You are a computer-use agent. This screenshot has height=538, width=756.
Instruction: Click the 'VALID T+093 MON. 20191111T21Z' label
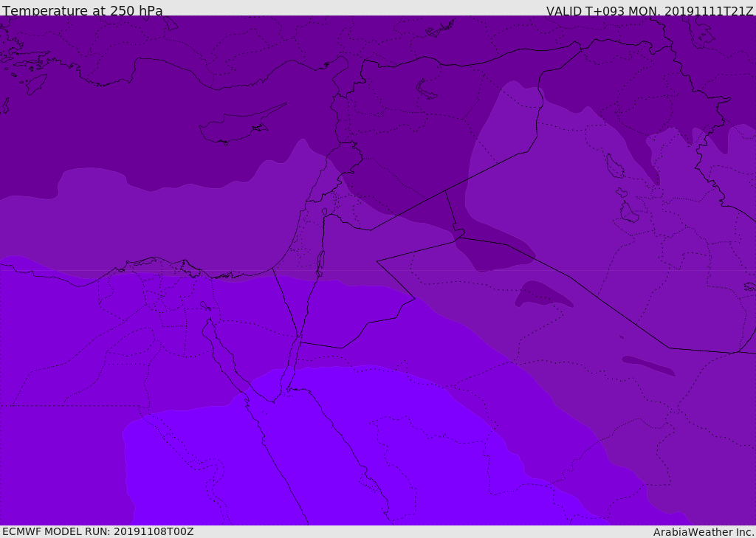[x=650, y=11]
